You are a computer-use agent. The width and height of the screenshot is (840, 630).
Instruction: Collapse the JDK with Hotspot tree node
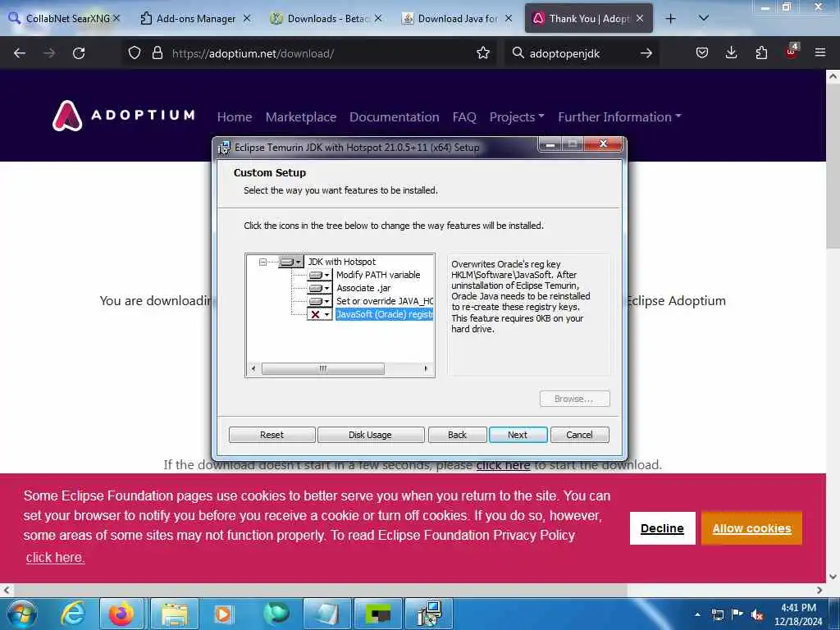(262, 262)
